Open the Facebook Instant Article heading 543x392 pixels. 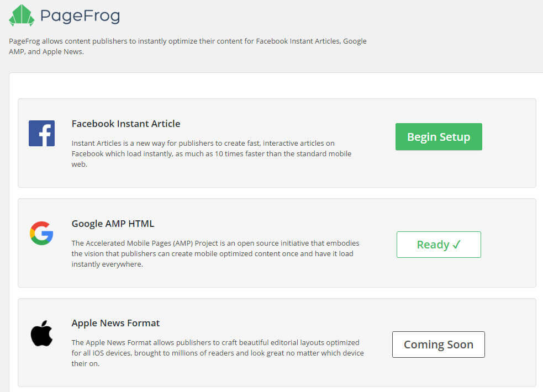[126, 124]
